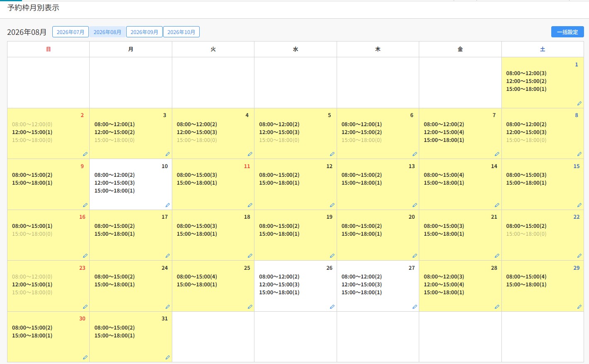Edit slots for August 26 via pencil

pyautogui.click(x=332, y=307)
